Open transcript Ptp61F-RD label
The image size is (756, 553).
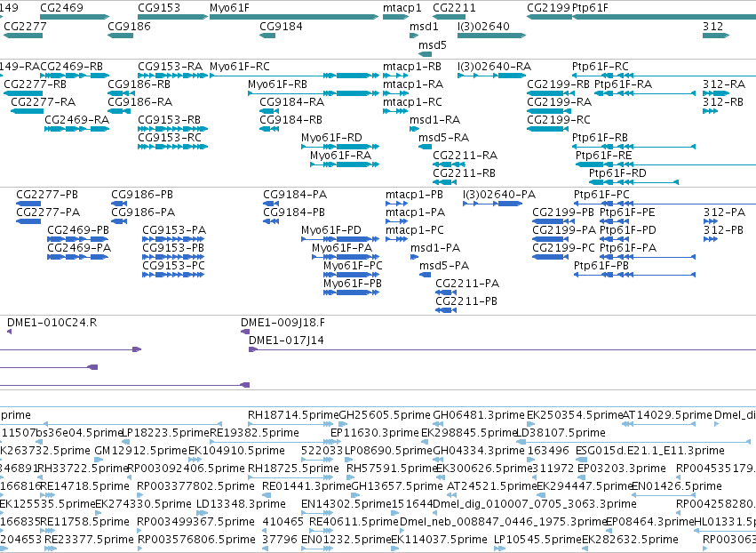coord(617,173)
